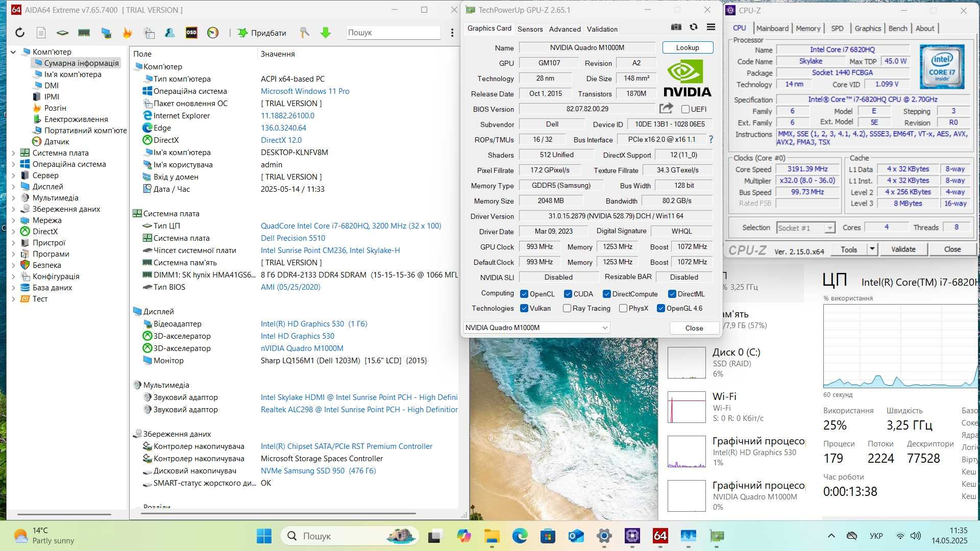The width and height of the screenshot is (980, 551).
Task: Click GPU-Z screenshot camera icon
Action: click(676, 27)
